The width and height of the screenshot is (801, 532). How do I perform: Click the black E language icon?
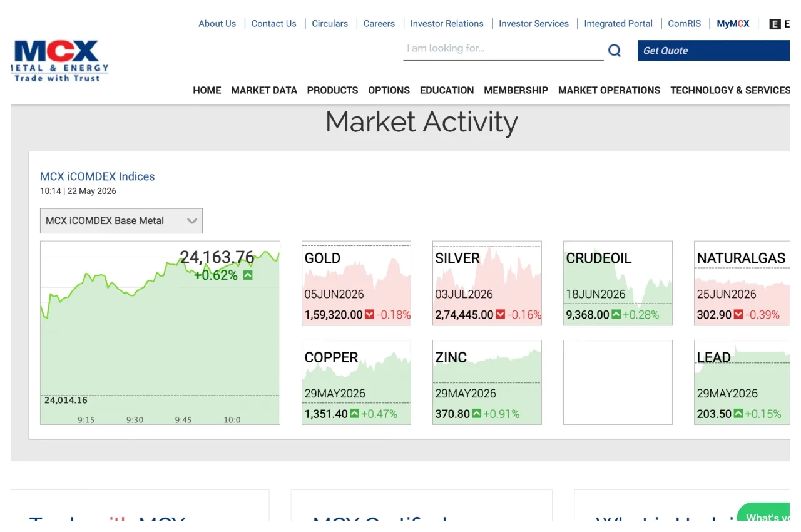coord(775,24)
